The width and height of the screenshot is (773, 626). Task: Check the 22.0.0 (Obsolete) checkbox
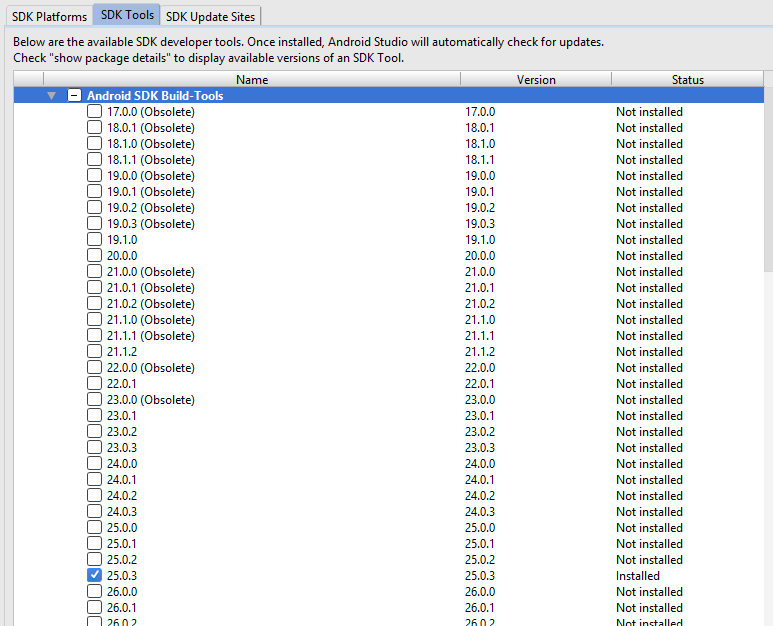[94, 367]
